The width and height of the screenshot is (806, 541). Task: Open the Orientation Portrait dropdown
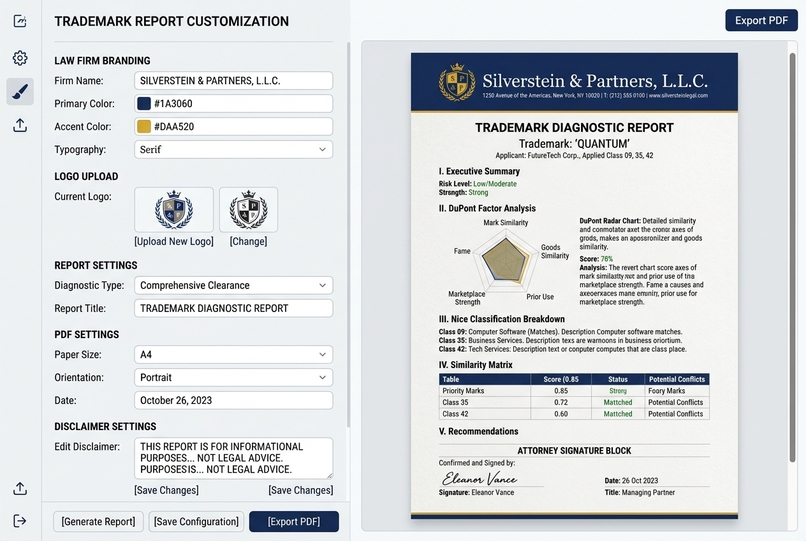233,377
